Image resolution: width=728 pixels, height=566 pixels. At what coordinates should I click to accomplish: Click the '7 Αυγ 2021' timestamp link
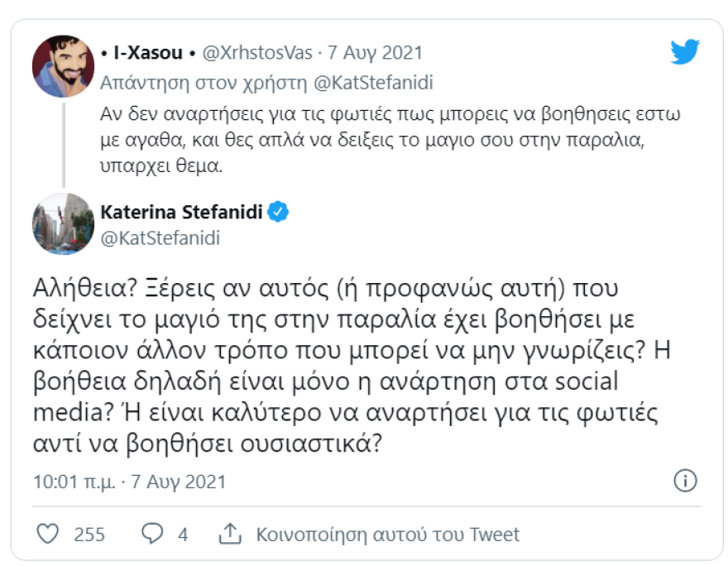coord(375,51)
